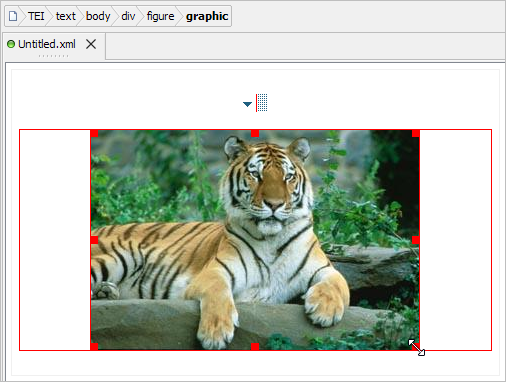Click the dotted placeholder box above image

click(262, 103)
